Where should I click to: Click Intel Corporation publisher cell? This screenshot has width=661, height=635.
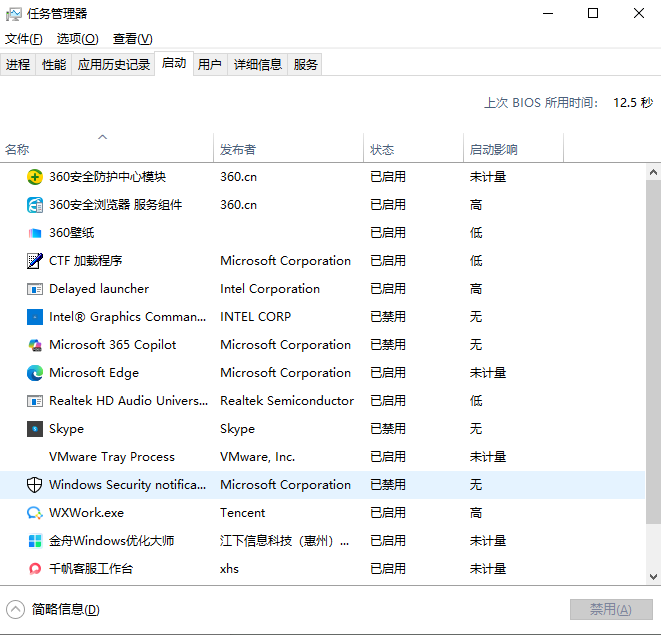[270, 289]
